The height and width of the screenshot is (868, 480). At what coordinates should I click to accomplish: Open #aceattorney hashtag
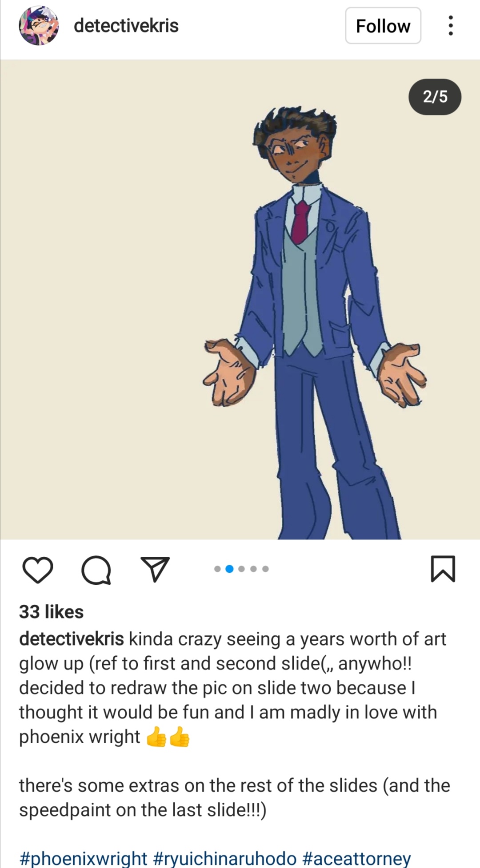pyautogui.click(x=356, y=858)
